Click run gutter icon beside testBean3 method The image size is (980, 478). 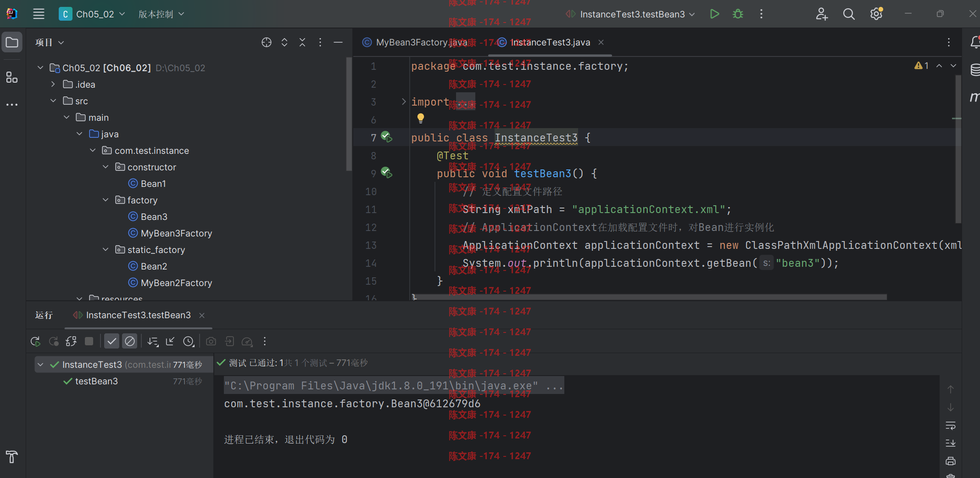387,173
